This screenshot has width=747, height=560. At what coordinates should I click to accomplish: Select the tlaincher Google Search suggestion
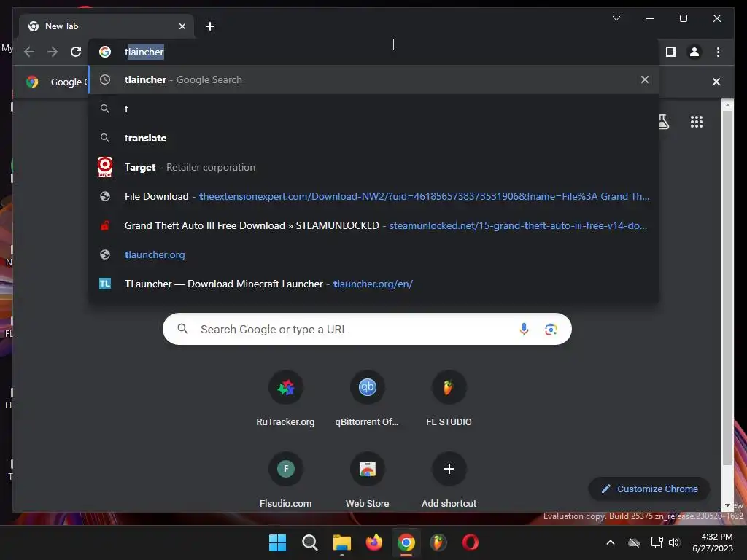pos(374,79)
